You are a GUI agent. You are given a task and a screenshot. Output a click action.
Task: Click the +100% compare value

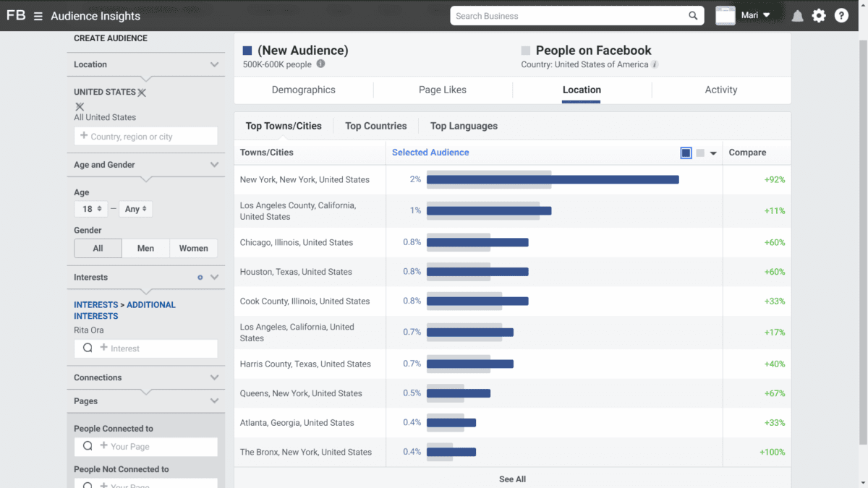coord(773,452)
